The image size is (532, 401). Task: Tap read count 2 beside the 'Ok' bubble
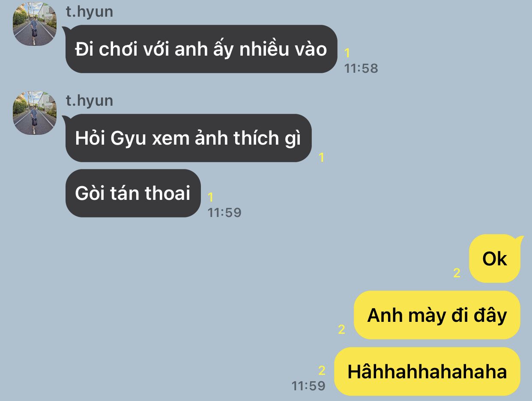(457, 273)
